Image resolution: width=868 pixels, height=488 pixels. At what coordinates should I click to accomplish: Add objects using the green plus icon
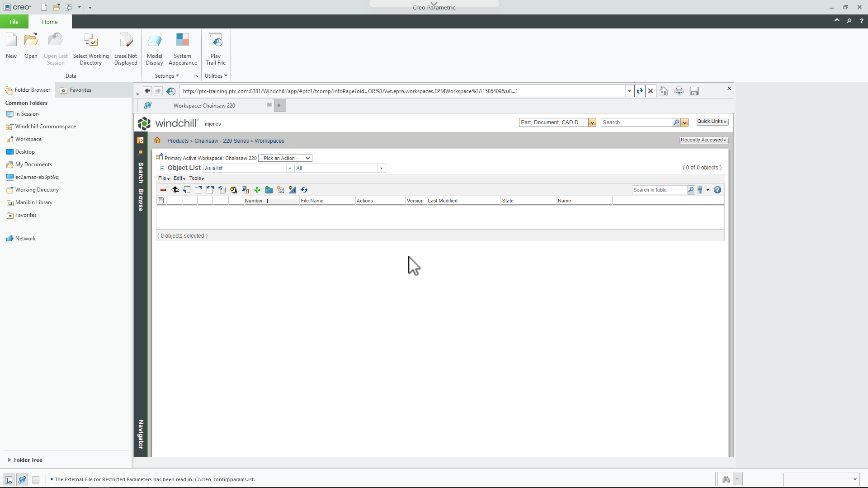click(257, 190)
